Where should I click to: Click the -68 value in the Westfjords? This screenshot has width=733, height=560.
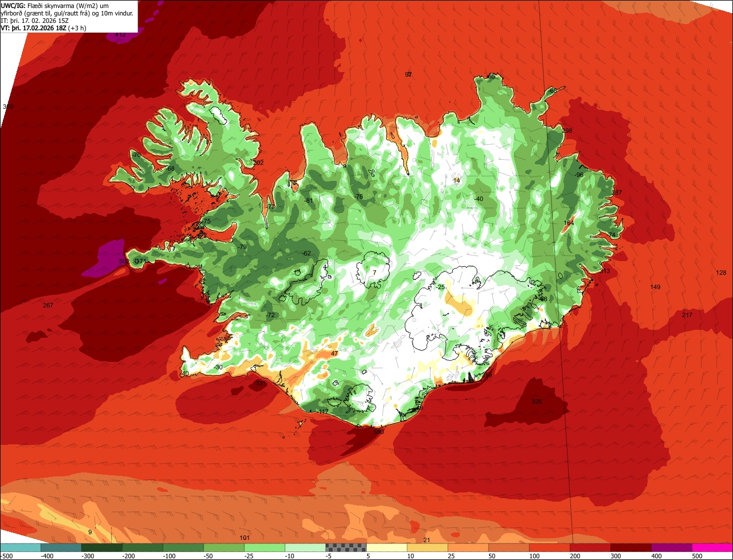(170, 168)
